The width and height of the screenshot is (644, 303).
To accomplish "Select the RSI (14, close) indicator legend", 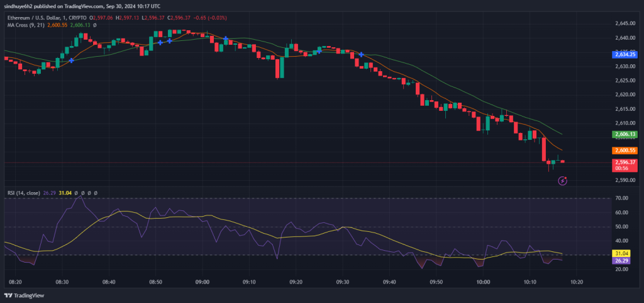I will point(28,193).
